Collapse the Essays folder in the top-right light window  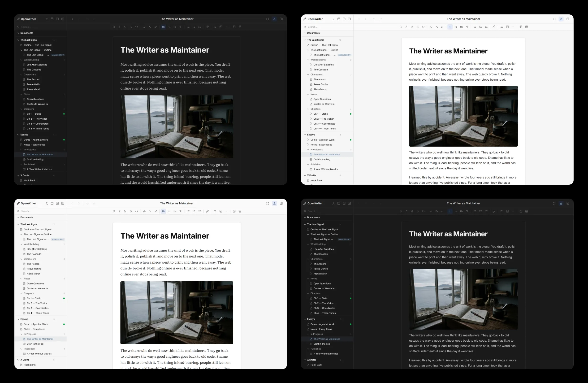[305, 135]
